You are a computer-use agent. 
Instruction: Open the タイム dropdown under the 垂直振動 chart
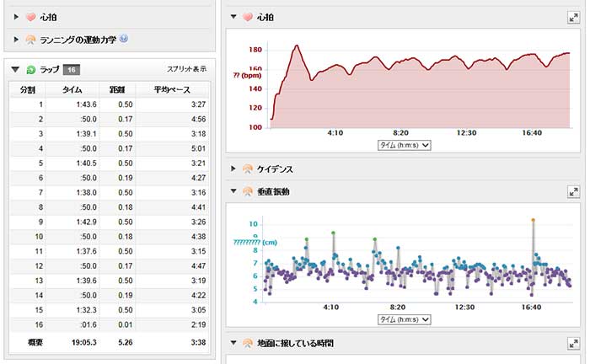point(405,319)
